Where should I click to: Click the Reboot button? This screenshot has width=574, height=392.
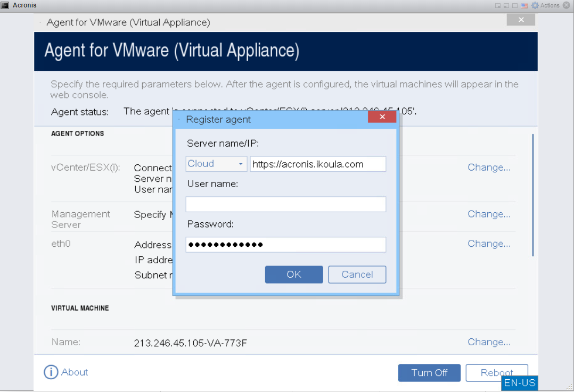click(x=497, y=373)
